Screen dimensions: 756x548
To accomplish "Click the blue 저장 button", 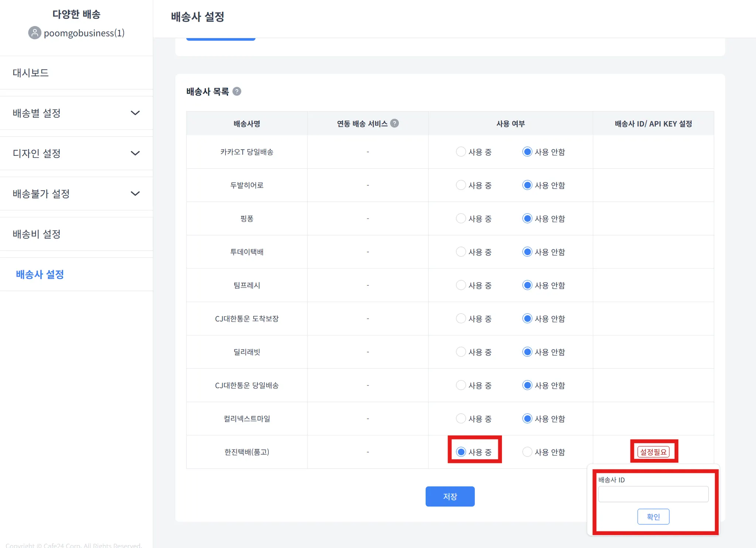I will pyautogui.click(x=450, y=496).
